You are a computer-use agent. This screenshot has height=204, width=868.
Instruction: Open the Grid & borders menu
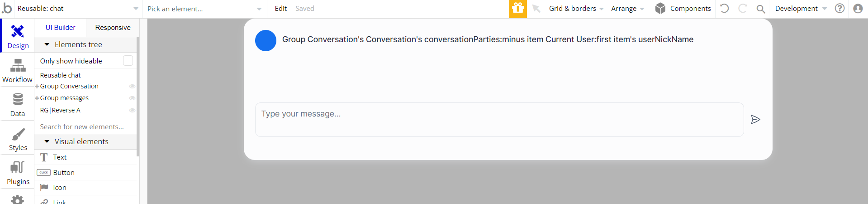point(576,9)
